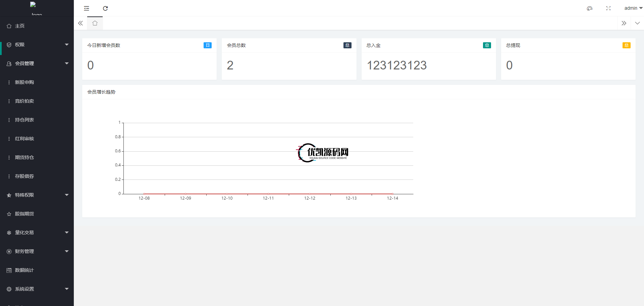Viewport: 644px width, 306px height.
Task: Enter fullscreen mode via expand icon
Action: pos(608,8)
